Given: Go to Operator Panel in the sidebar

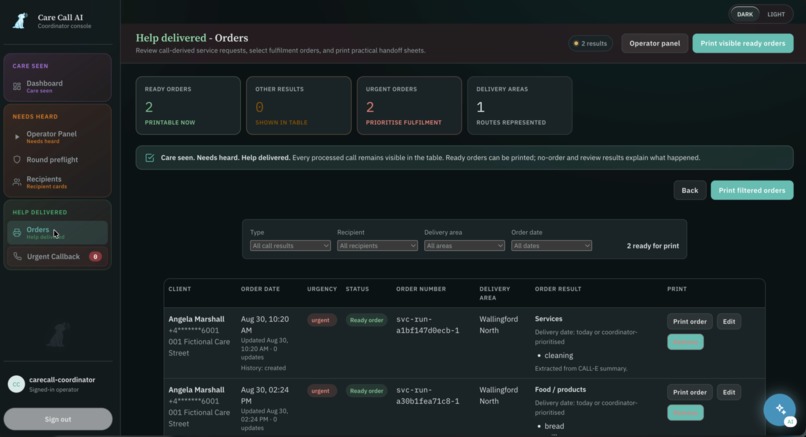Looking at the screenshot, I should coord(58,137).
